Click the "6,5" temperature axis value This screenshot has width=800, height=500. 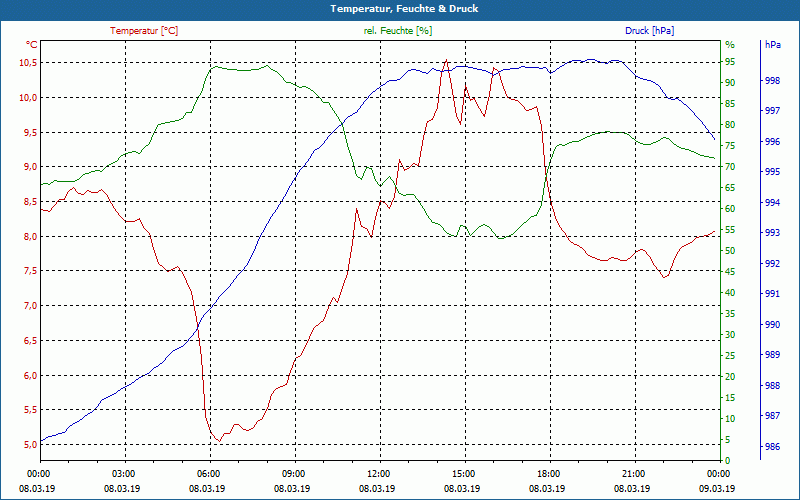coord(30,340)
